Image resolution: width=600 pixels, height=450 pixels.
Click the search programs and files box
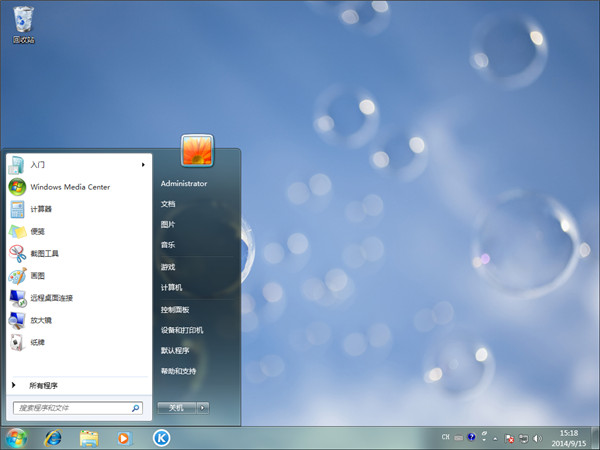(72, 408)
